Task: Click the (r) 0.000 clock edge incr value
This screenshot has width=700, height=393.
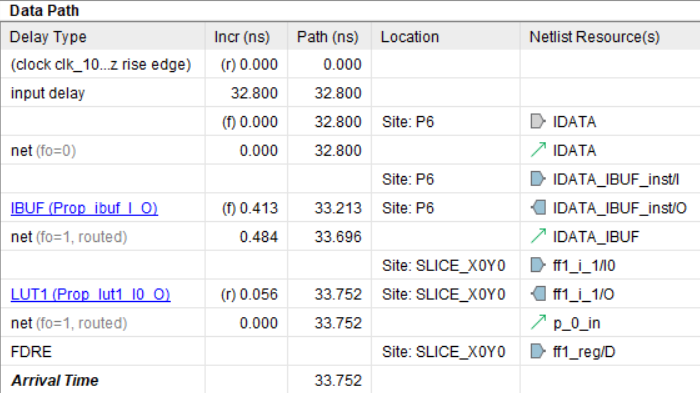Action: tap(249, 64)
